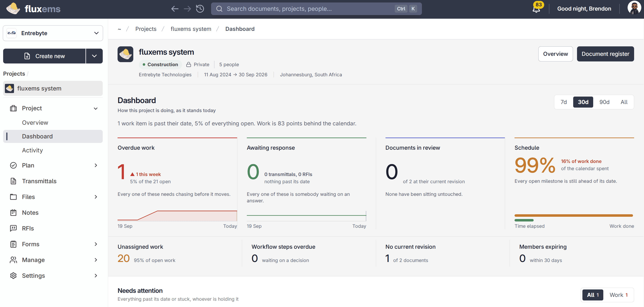Go back with the left arrow icon
644x307 pixels.
175,9
